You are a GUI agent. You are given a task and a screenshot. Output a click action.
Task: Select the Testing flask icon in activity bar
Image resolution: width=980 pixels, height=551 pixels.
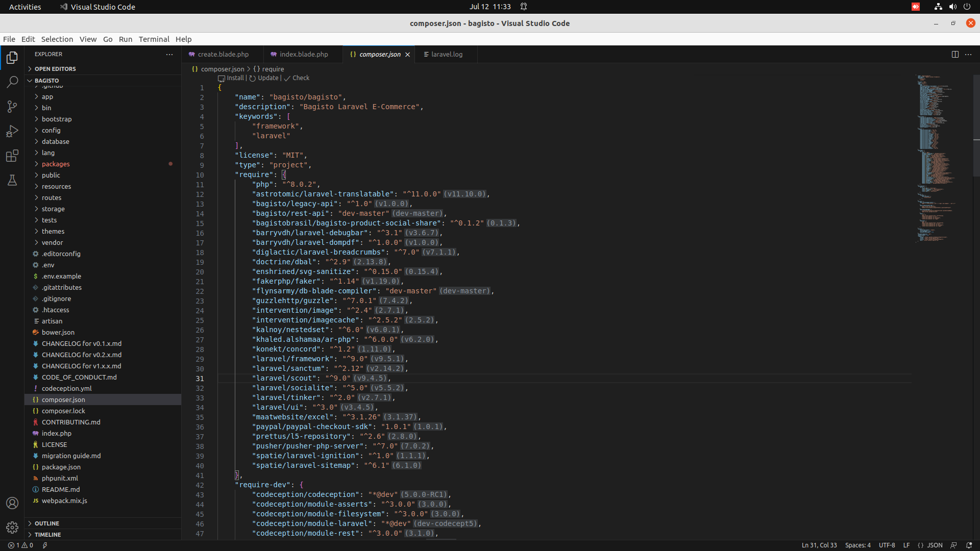pos(12,179)
